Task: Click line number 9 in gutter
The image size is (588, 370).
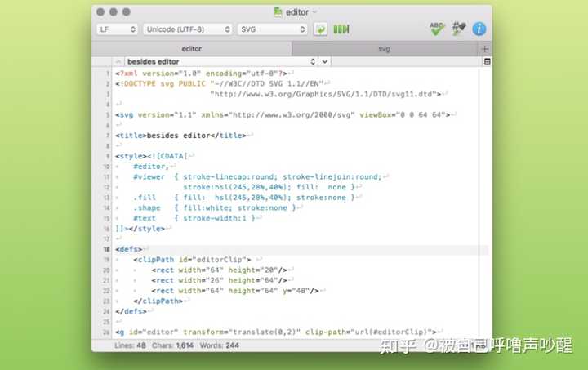Action: click(x=108, y=156)
